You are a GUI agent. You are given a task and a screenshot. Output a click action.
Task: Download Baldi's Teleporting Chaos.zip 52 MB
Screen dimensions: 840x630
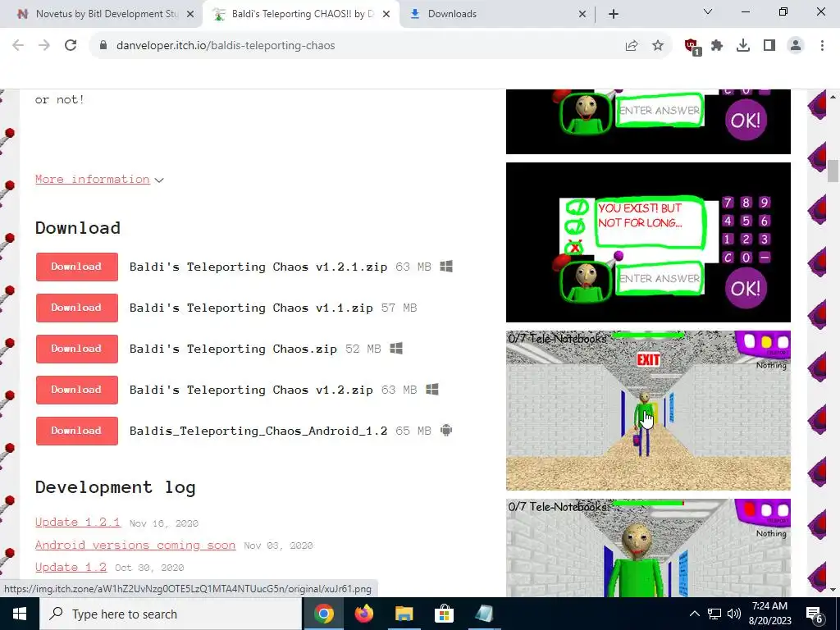coord(76,349)
